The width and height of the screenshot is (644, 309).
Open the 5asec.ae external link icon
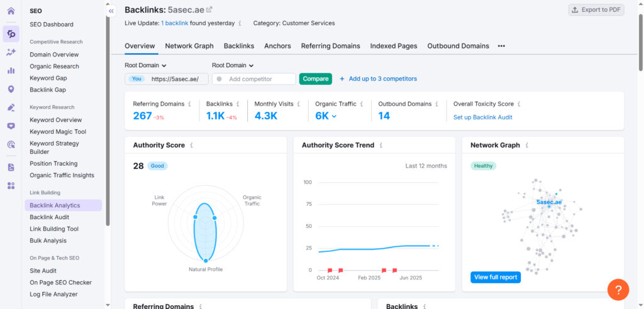209,9
